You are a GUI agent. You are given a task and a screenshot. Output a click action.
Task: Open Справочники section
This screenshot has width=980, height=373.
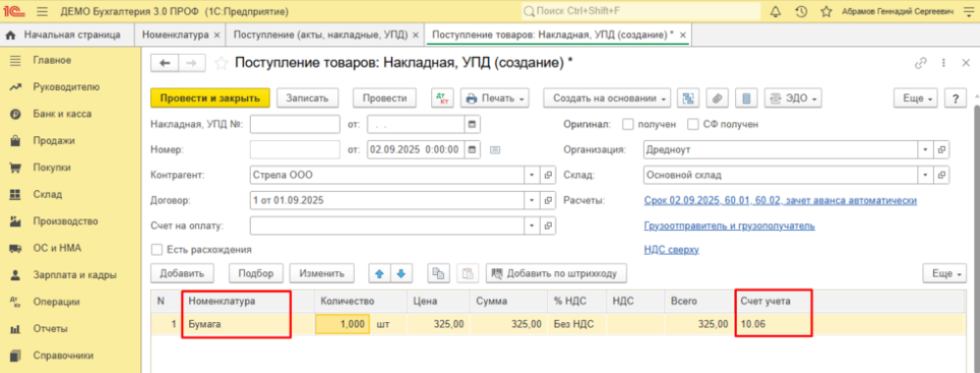63,355
